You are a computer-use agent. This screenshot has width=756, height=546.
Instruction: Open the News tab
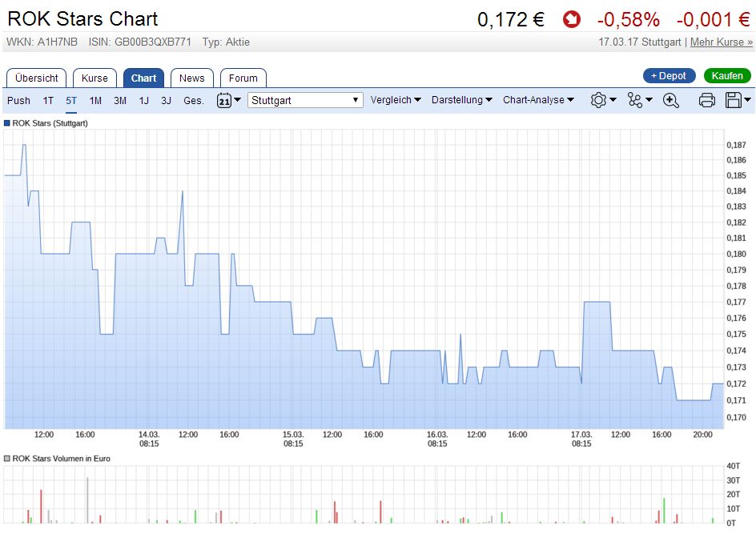[192, 78]
